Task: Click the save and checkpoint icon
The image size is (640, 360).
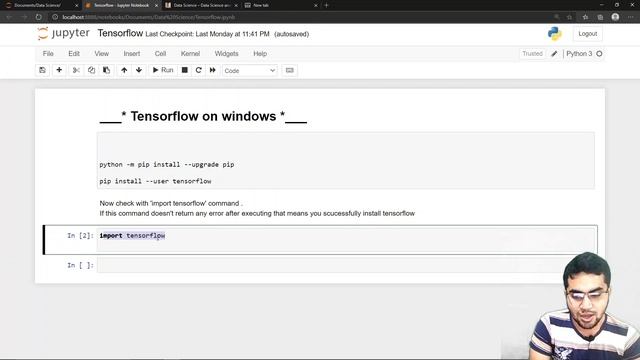Action: (x=42, y=70)
